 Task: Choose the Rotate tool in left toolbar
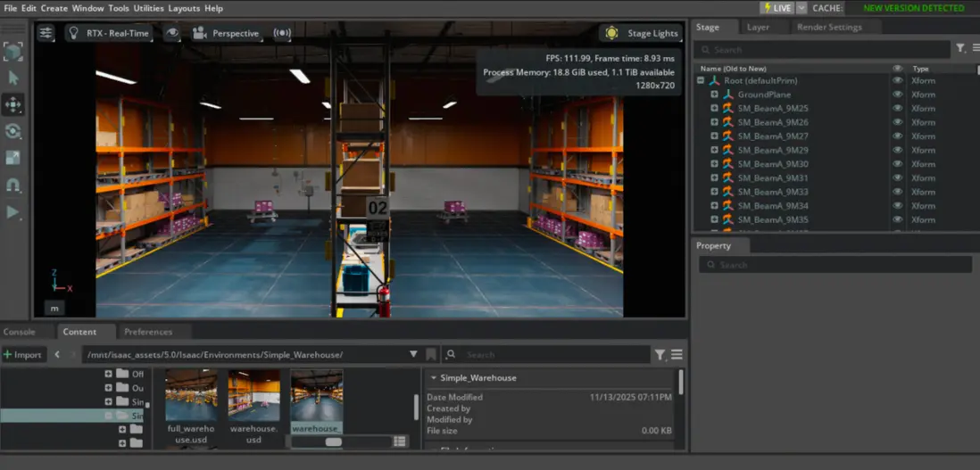(x=13, y=131)
